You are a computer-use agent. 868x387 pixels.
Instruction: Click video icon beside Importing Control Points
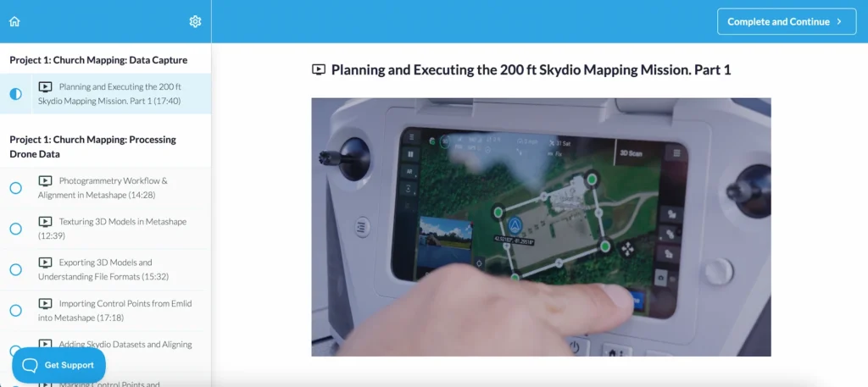tap(46, 303)
